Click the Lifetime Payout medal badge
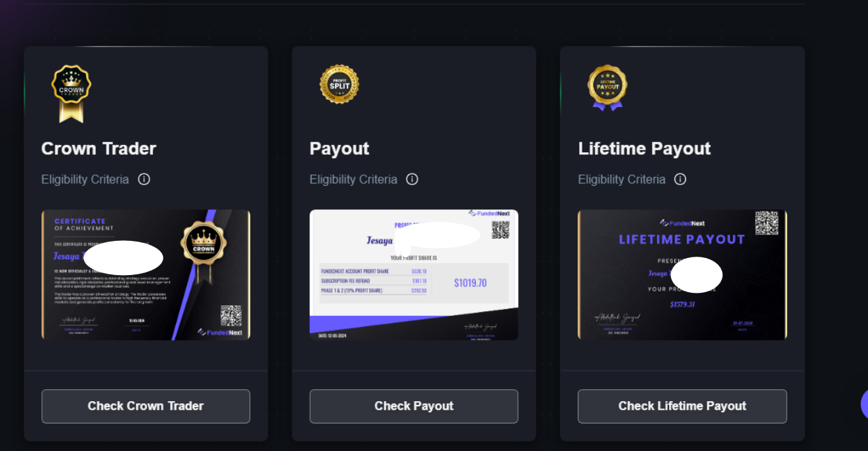The width and height of the screenshot is (868, 451). click(x=607, y=88)
